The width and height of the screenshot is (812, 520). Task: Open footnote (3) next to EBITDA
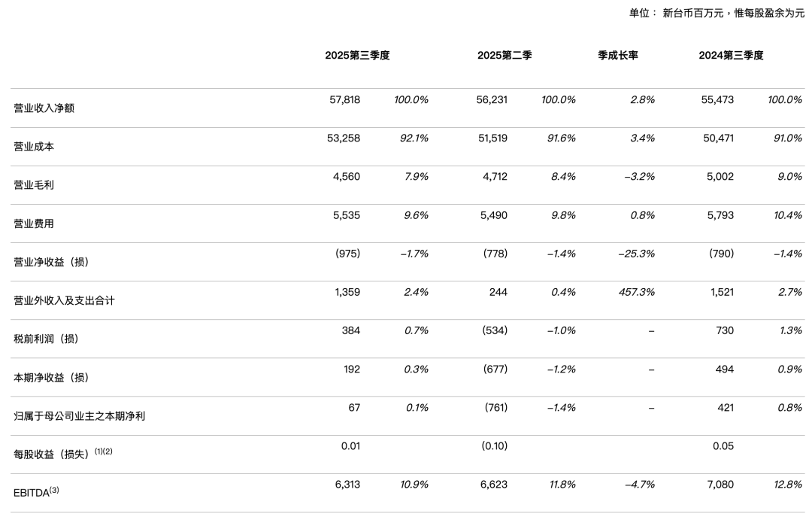pos(54,490)
